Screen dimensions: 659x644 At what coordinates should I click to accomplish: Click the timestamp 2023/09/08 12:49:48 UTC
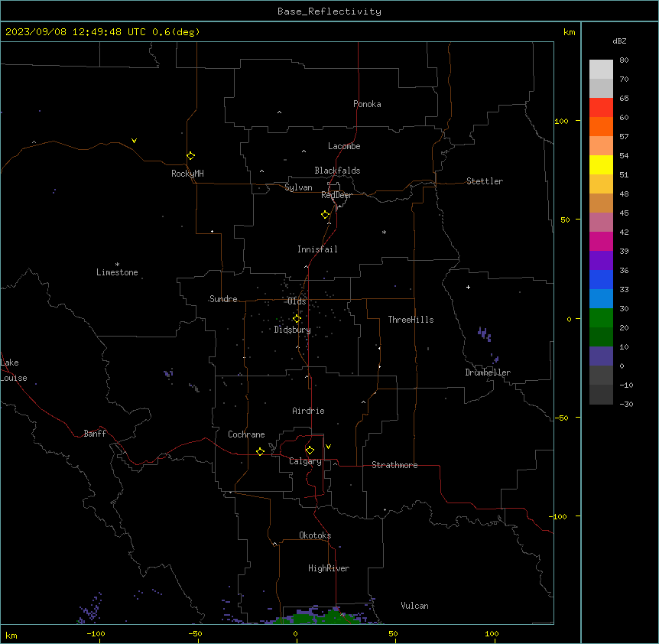(76, 32)
